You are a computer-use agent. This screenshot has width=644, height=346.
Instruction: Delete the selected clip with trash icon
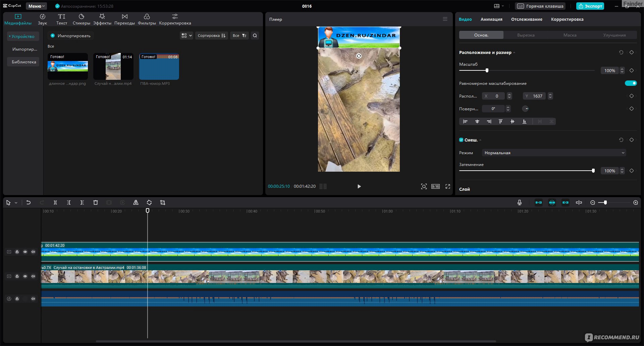(x=96, y=203)
